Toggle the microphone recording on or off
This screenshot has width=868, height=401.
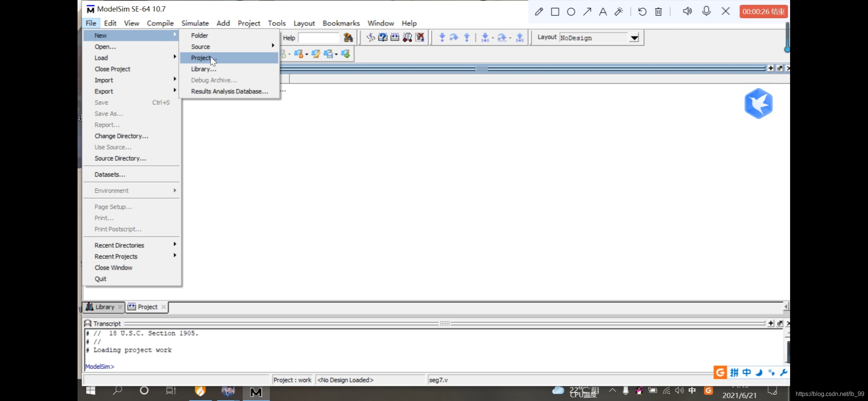[x=706, y=11]
